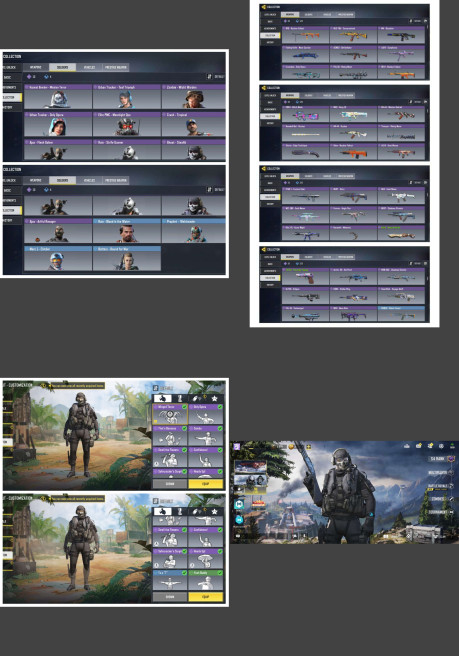Screen dimensions: 459x656
Task: Select pistol card in bottom weapons collection
Action: click(305, 277)
